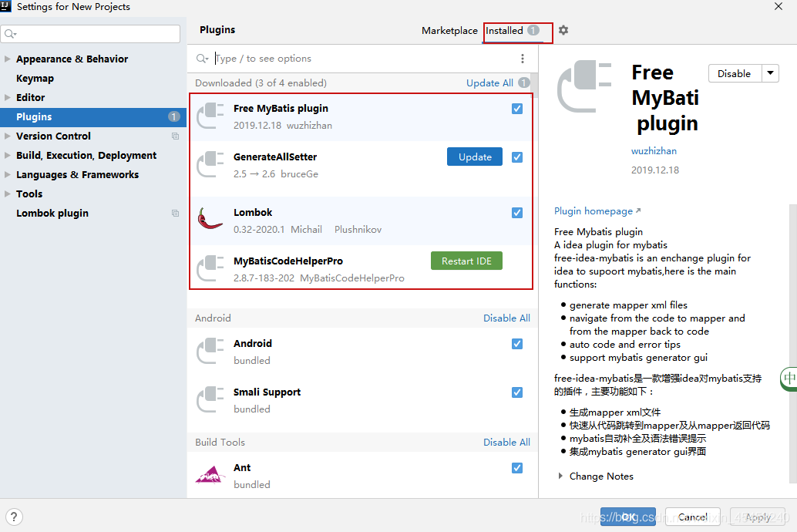Open the plugins gear settings icon

563,30
